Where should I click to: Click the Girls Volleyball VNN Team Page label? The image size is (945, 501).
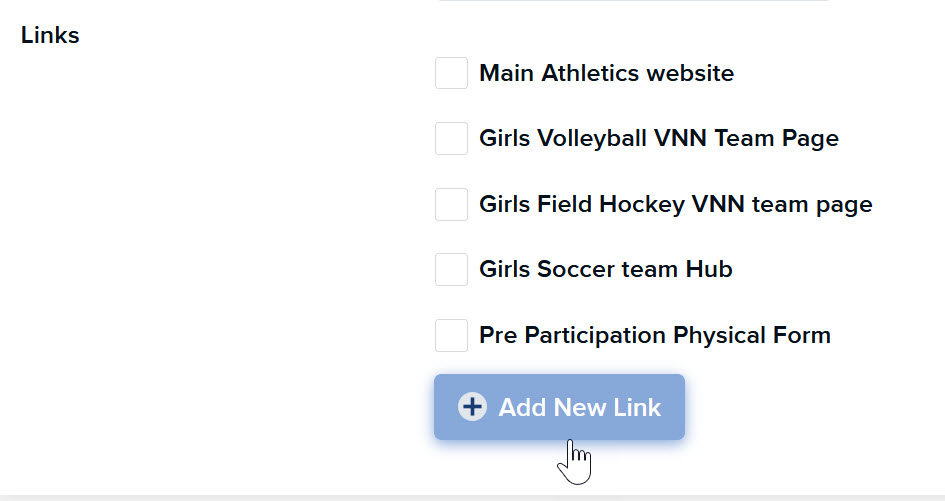(x=659, y=139)
